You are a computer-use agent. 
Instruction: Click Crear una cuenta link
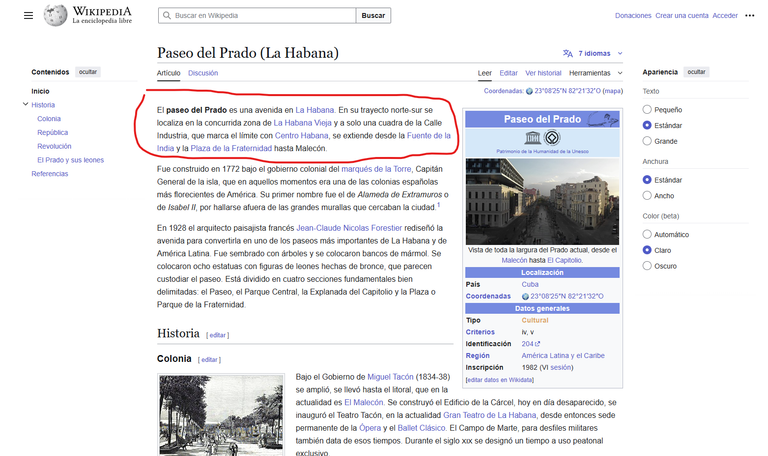682,16
